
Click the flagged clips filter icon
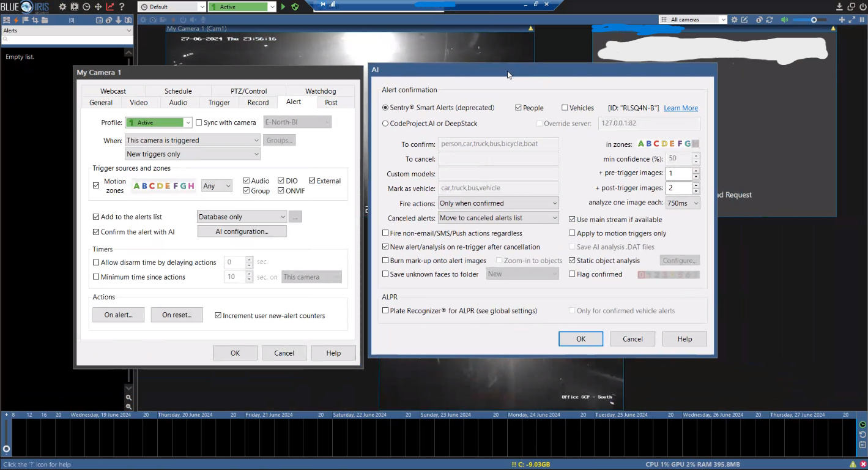pos(26,20)
